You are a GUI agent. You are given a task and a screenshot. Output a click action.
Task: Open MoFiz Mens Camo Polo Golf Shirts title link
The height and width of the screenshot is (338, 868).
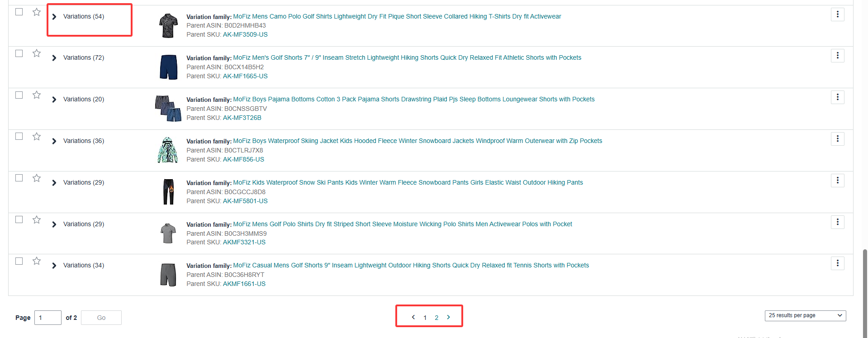coord(397,16)
